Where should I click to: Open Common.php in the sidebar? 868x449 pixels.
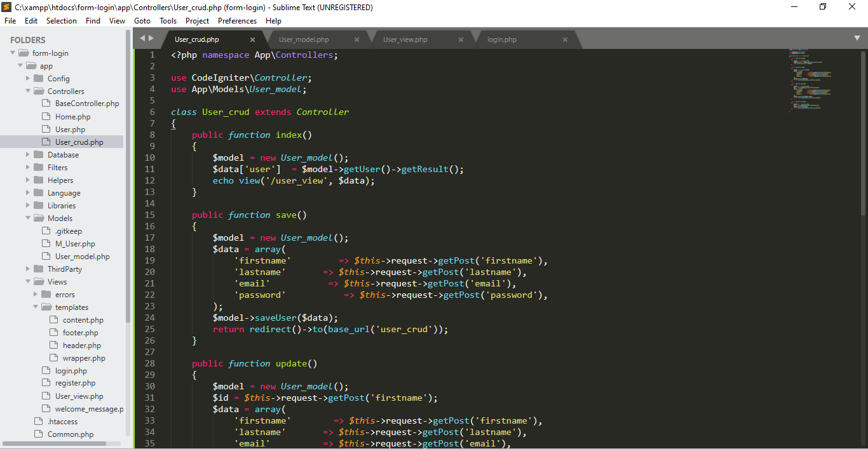(x=71, y=434)
